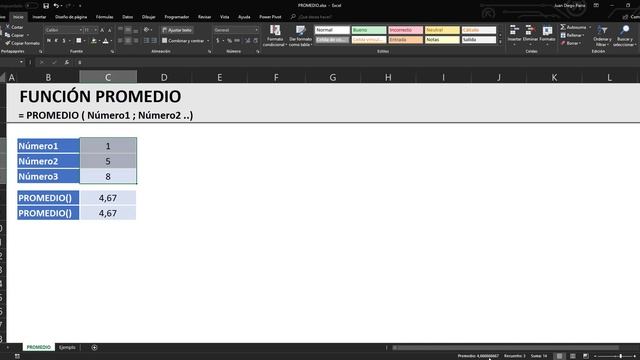Screen dimensions: 640x360
Task: Click the borders icon
Action: 78,41
